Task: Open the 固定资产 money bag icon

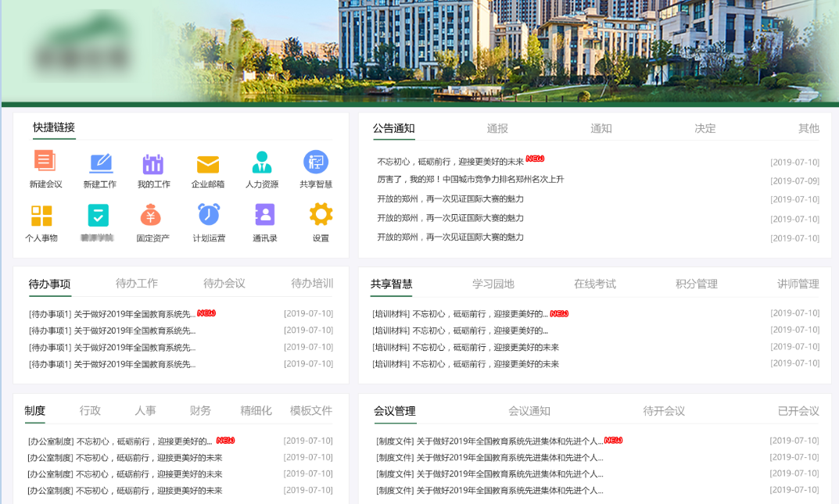Action: click(x=150, y=215)
